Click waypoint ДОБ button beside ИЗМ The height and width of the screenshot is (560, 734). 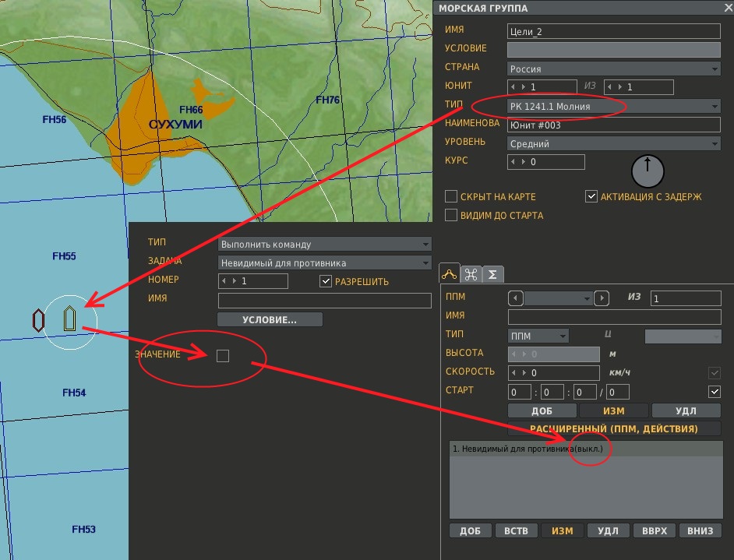tap(542, 410)
